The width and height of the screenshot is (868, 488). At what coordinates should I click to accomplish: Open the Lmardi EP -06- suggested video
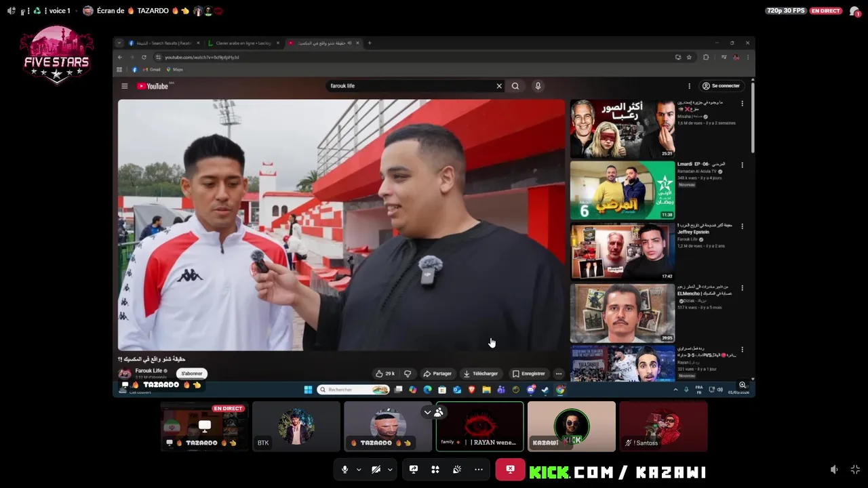(x=623, y=190)
